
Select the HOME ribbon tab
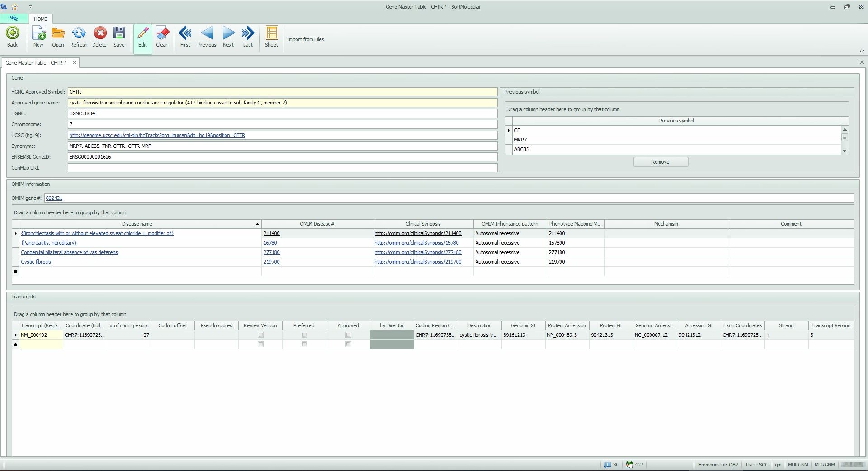coord(40,19)
